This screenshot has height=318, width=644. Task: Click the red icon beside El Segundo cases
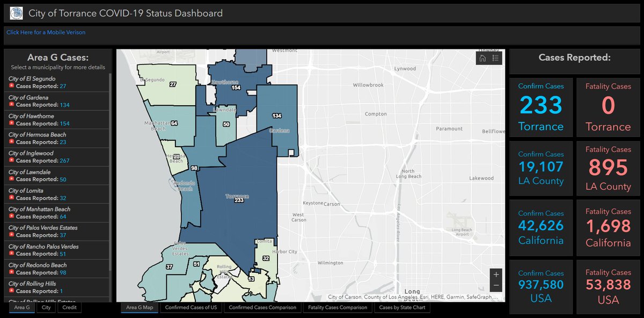pos(12,86)
